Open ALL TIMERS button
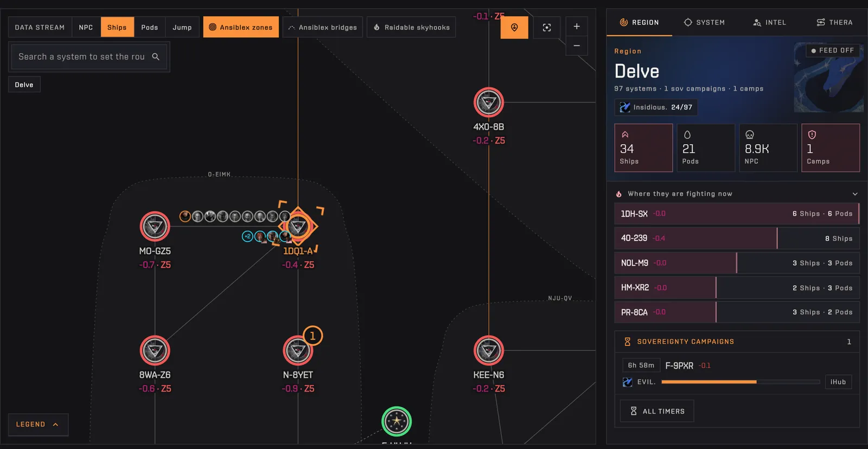 [657, 411]
